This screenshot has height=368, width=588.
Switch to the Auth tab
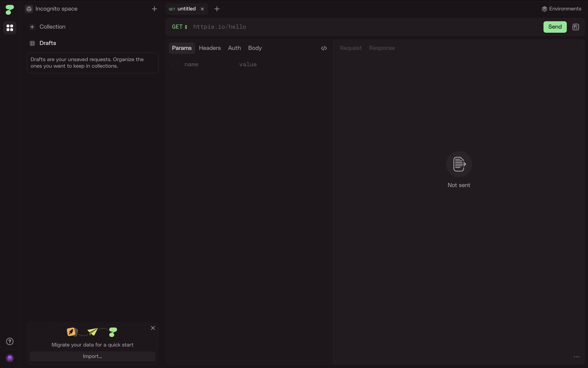pos(234,48)
